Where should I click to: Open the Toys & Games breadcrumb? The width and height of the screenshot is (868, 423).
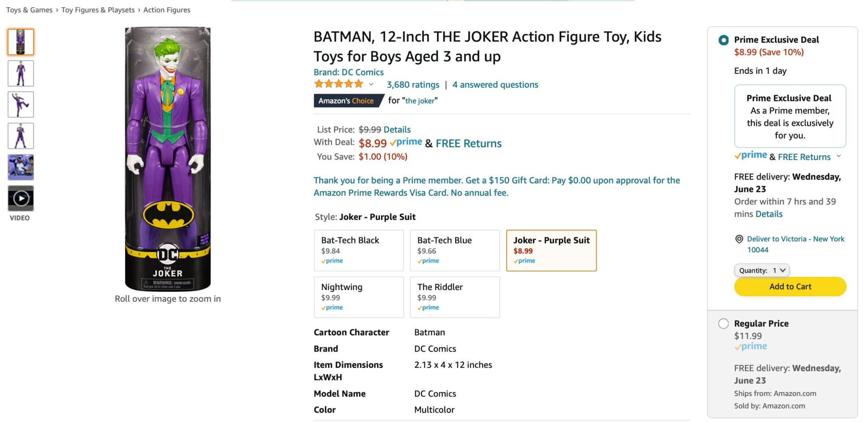28,10
